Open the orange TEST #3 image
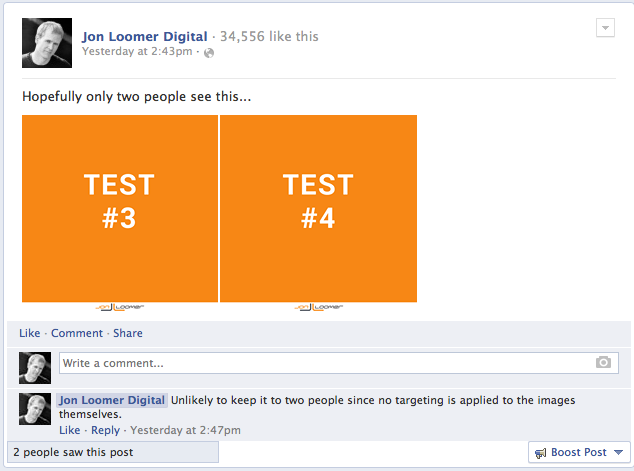 click(x=120, y=207)
